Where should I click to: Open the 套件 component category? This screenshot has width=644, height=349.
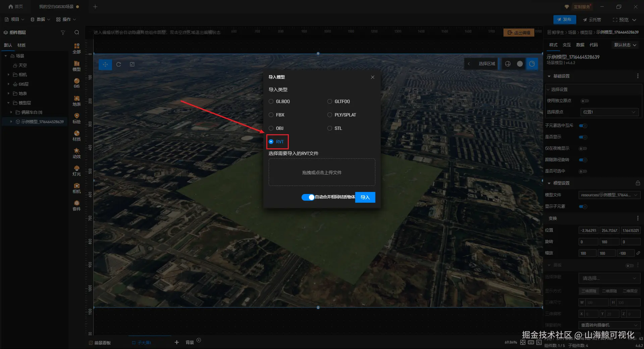77,205
